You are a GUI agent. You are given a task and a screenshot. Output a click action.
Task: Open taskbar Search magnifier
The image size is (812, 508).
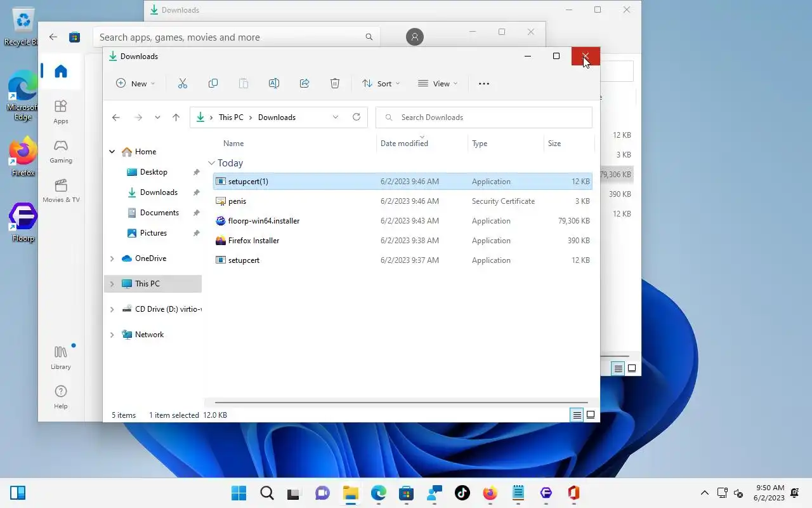click(267, 493)
